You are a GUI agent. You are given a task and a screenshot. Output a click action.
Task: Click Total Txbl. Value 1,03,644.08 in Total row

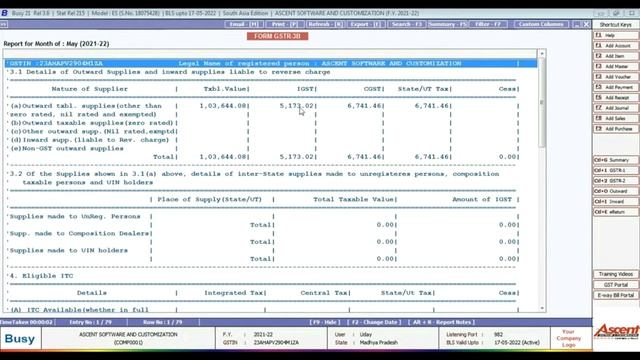[x=223, y=157]
